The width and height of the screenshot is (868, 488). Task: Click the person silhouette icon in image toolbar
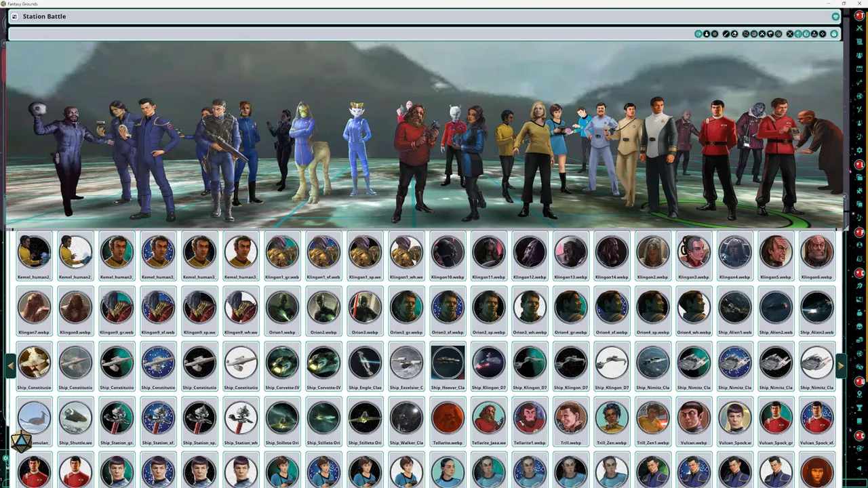pyautogui.click(x=707, y=34)
